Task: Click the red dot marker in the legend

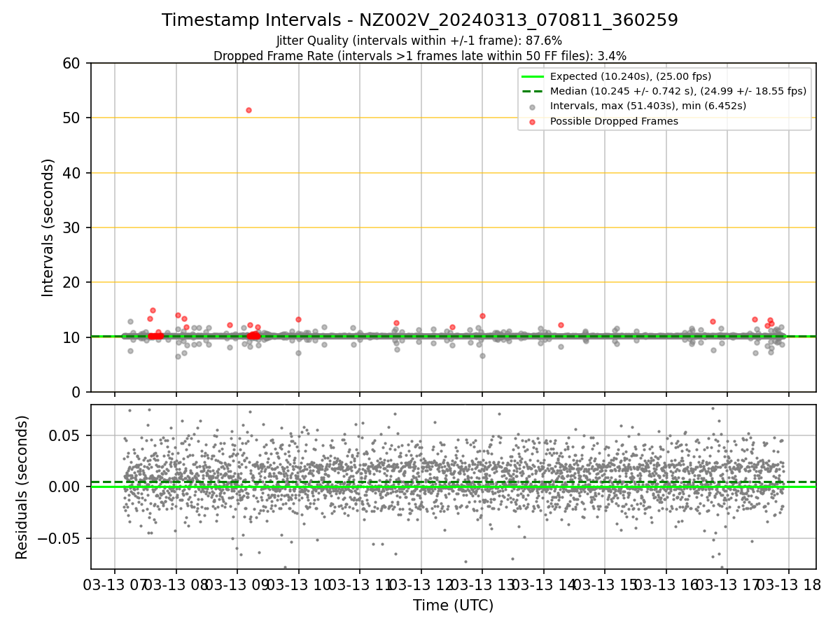Action: [x=533, y=122]
